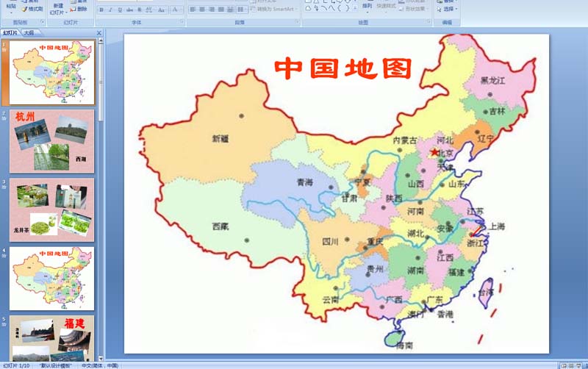Click the 黑龙江 label on the map

click(492, 81)
